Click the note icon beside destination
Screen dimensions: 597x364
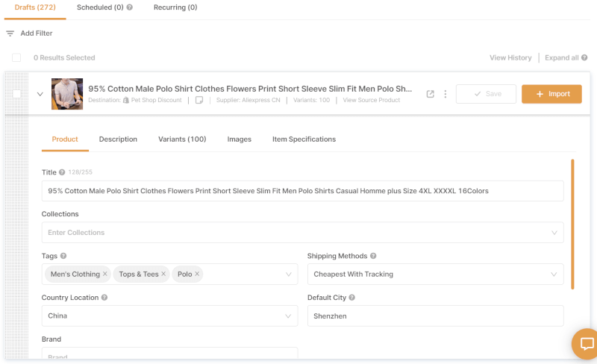point(199,100)
